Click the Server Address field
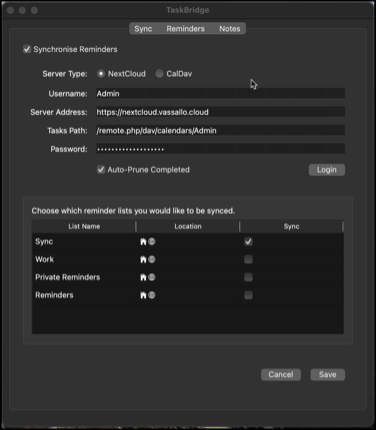This screenshot has width=376, height=430. point(220,112)
